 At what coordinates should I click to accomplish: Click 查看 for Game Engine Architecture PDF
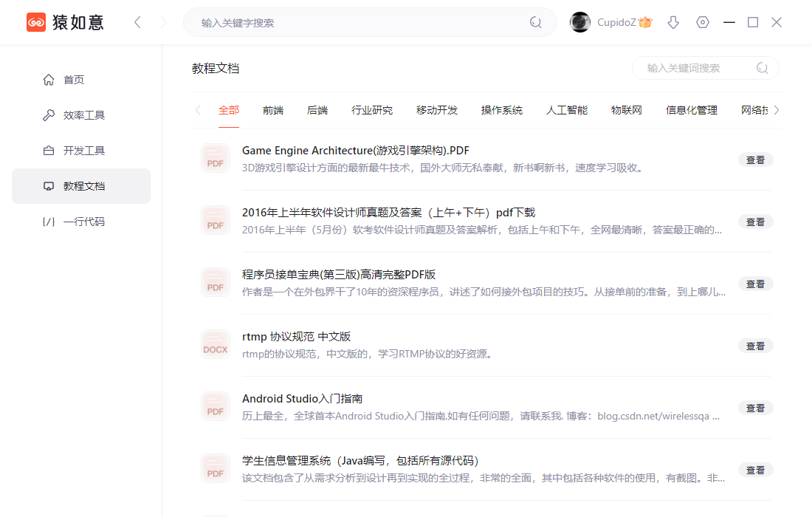tap(756, 160)
